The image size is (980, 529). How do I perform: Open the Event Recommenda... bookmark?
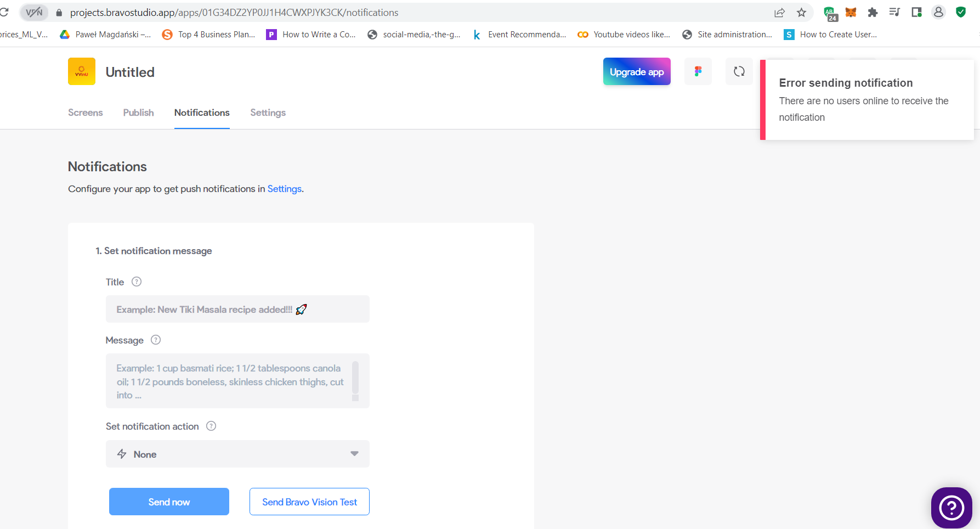tap(519, 35)
